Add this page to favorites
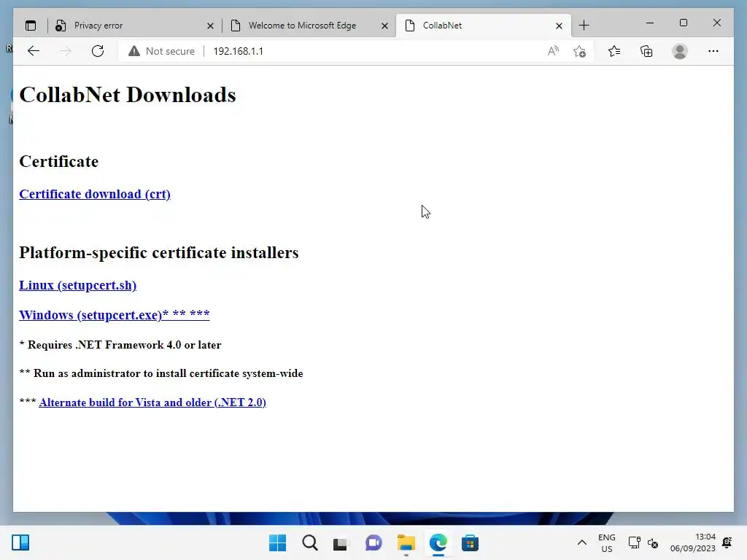This screenshot has height=560, width=747. (x=579, y=51)
